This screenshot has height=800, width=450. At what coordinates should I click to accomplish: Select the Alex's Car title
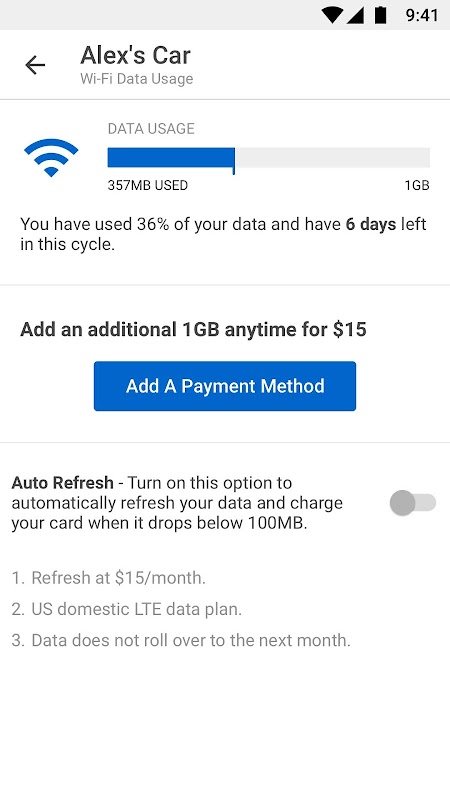click(x=135, y=55)
